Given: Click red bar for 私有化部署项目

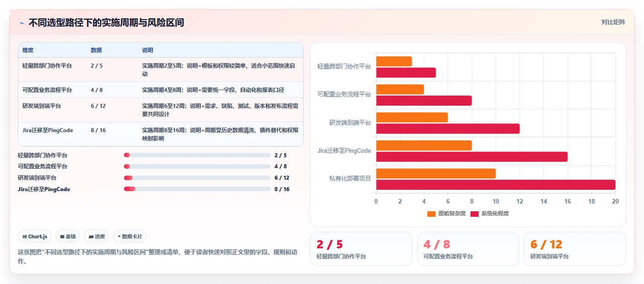Looking at the screenshot, I should click(495, 185).
